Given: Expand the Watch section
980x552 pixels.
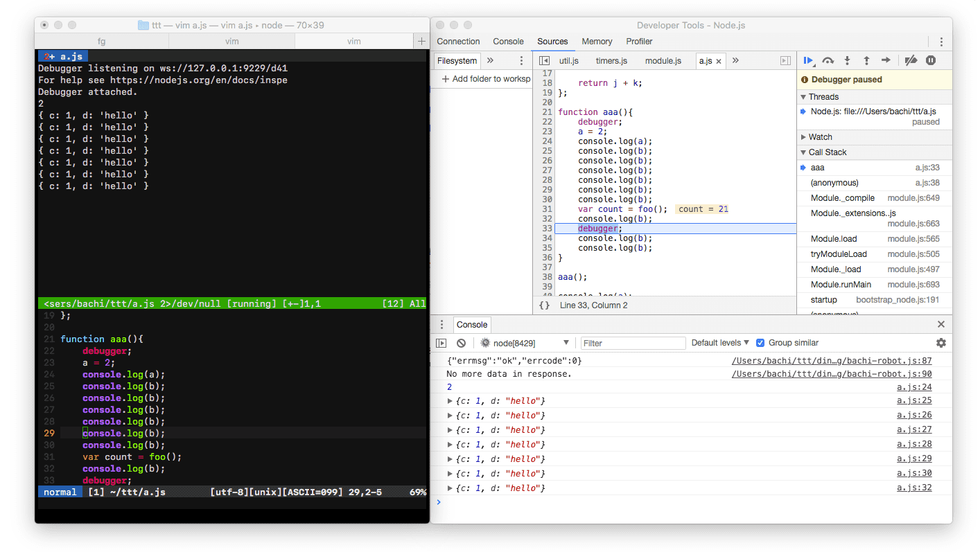Looking at the screenshot, I should tap(820, 137).
